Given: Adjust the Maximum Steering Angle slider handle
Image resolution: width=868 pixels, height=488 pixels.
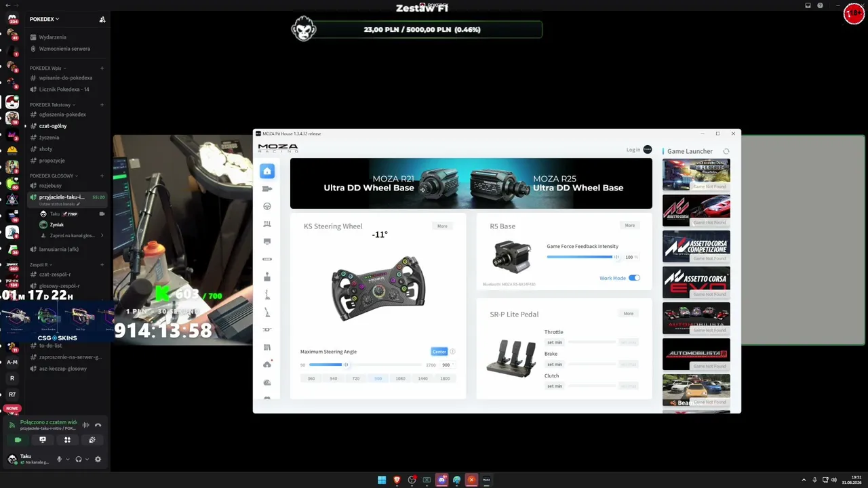Looking at the screenshot, I should (x=345, y=365).
